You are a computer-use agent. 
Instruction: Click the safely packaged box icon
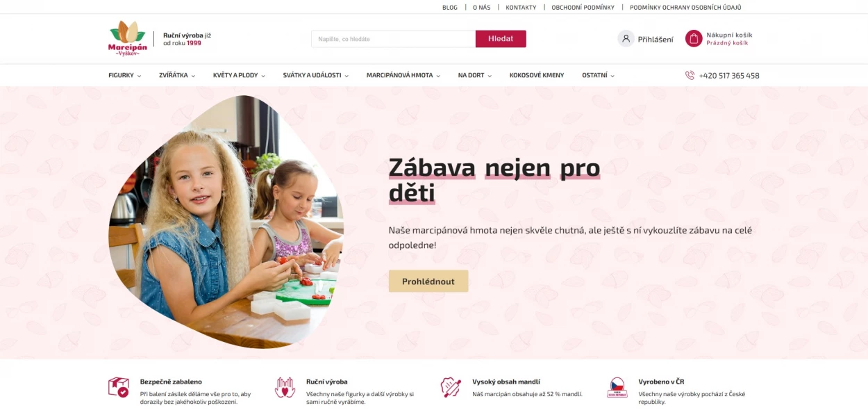(x=119, y=387)
